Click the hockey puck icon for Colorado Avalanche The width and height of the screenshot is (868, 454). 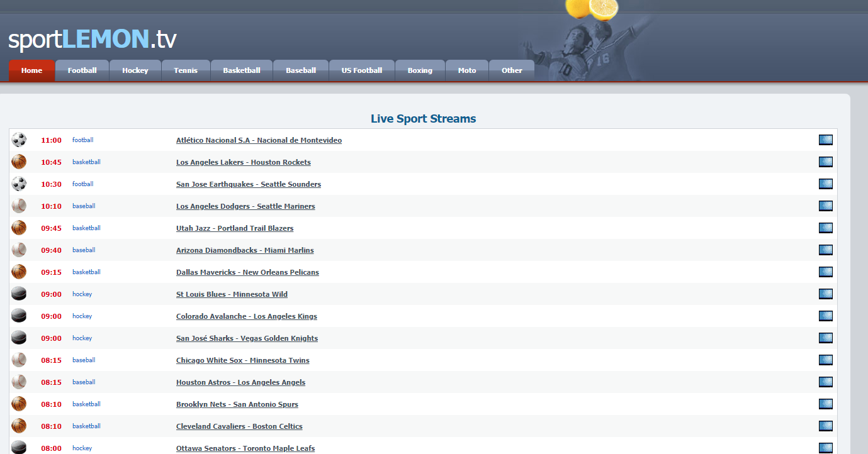coord(19,316)
